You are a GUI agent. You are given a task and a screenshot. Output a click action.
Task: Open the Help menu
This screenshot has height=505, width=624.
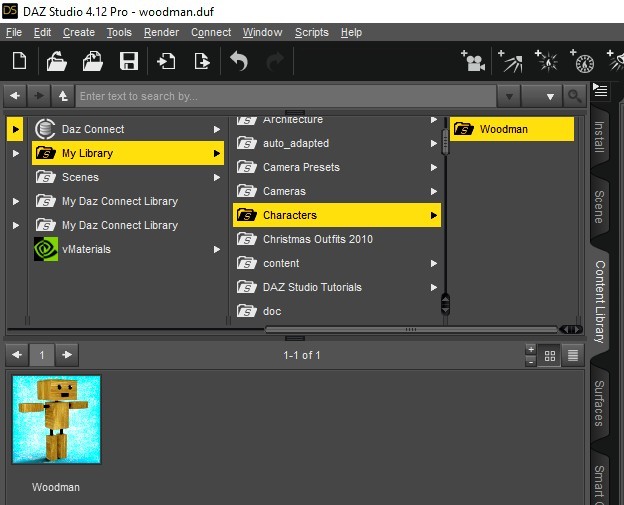[x=351, y=32]
